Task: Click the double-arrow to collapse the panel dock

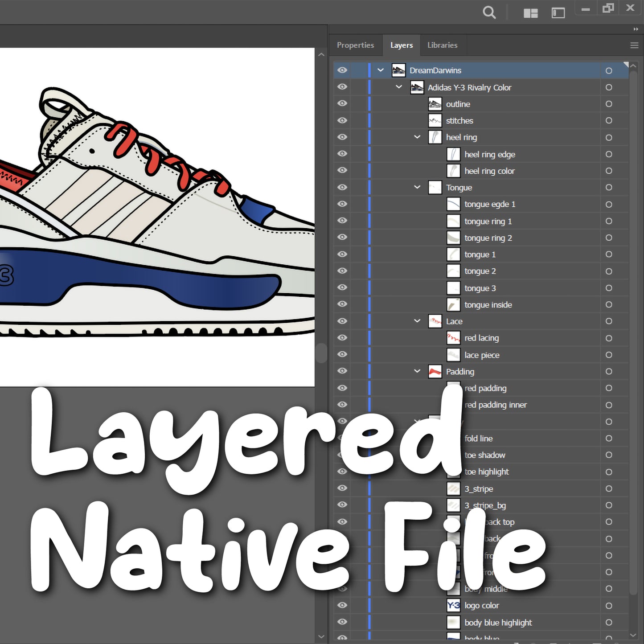Action: tap(635, 29)
